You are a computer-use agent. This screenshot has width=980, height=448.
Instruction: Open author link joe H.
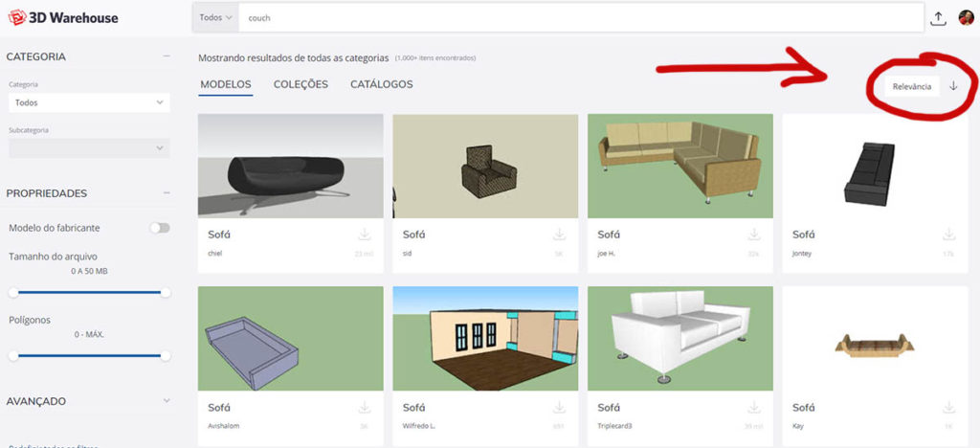[606, 254]
